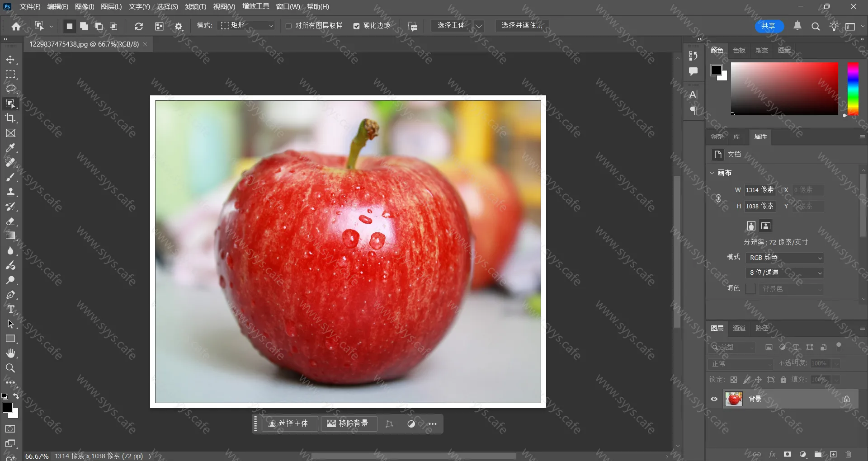Click the 共享 share button
868x461 pixels.
(769, 26)
